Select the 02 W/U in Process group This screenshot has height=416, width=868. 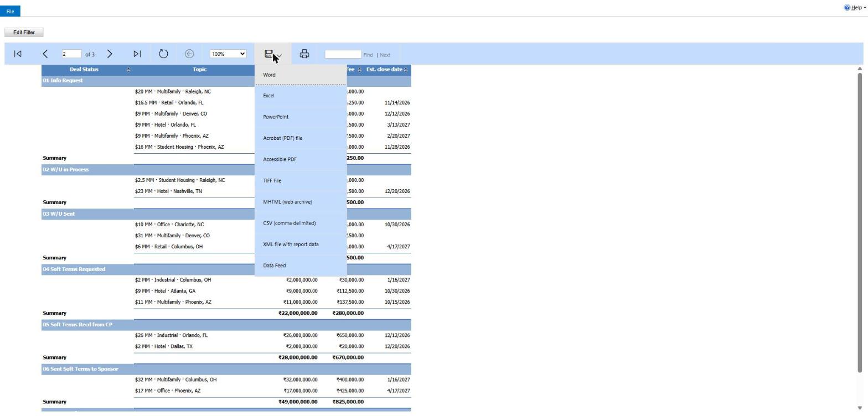(226, 169)
